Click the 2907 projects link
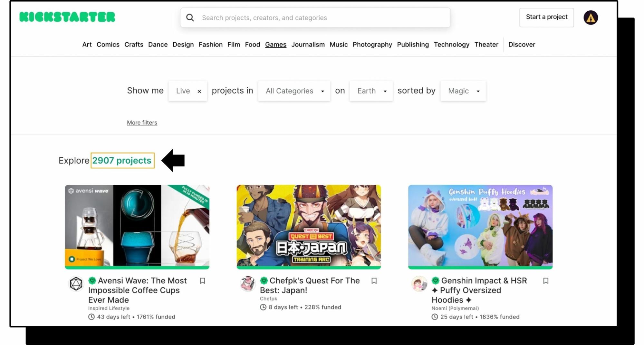Screen dimensions: 644x345 tap(122, 161)
